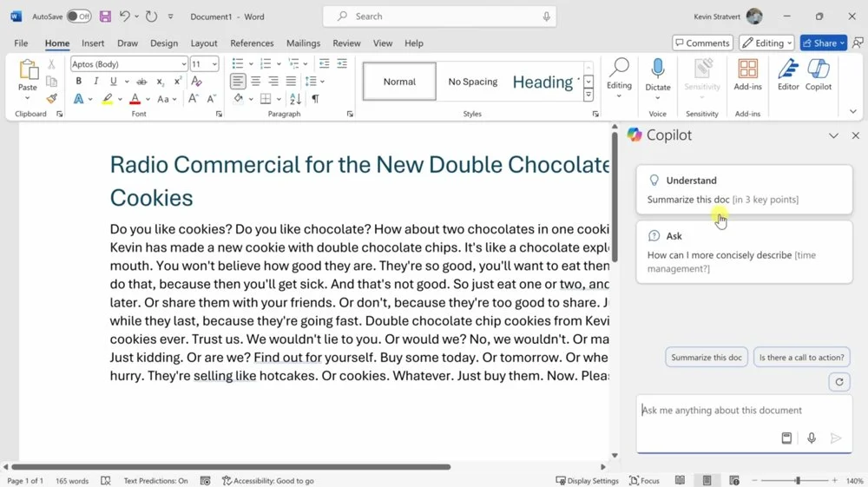
Task: Click the microphone in the Copilot prompt box
Action: click(x=812, y=438)
